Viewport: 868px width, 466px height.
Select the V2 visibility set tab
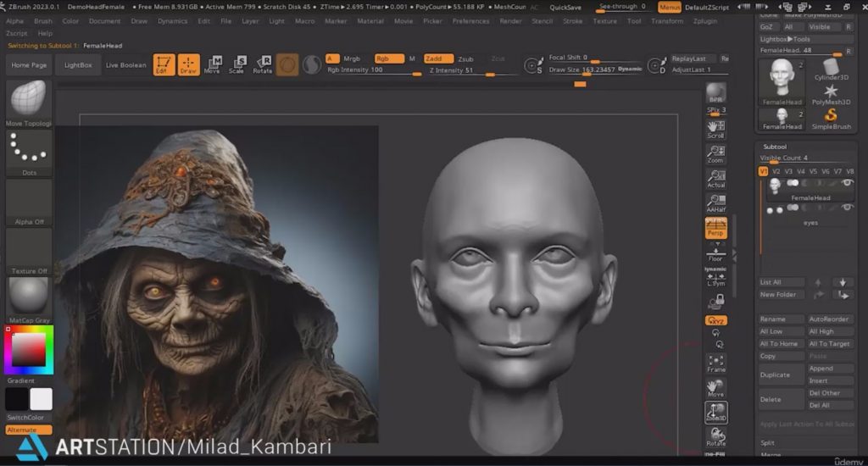coord(776,171)
